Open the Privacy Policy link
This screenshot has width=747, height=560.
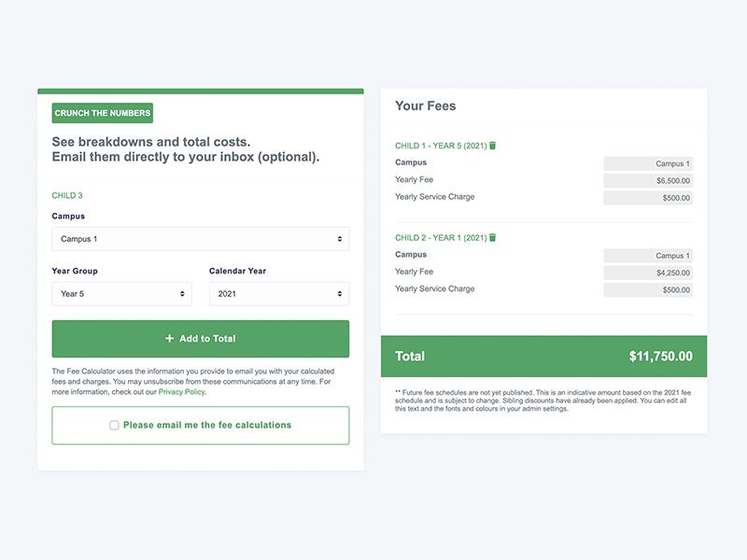pyautogui.click(x=181, y=391)
